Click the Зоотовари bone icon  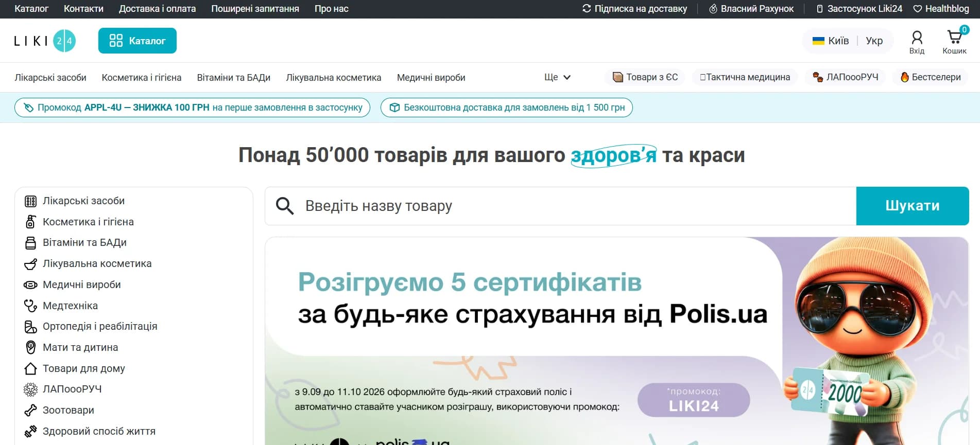pyautogui.click(x=30, y=410)
